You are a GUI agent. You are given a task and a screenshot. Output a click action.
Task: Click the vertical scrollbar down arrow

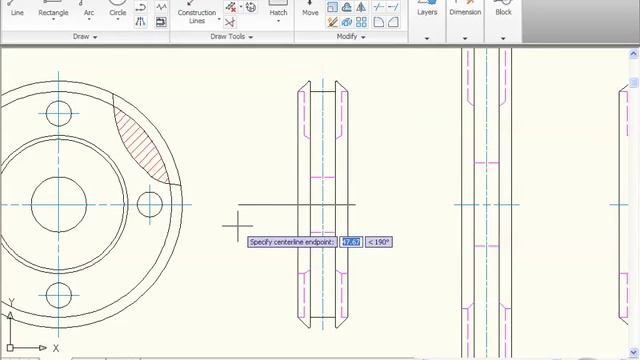(x=634, y=352)
